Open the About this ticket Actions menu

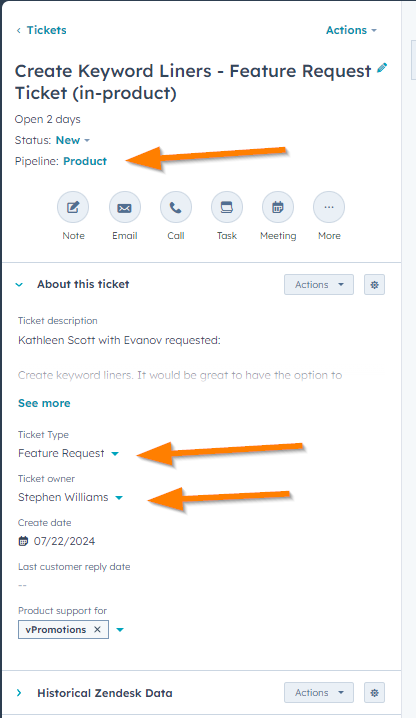[x=319, y=285]
